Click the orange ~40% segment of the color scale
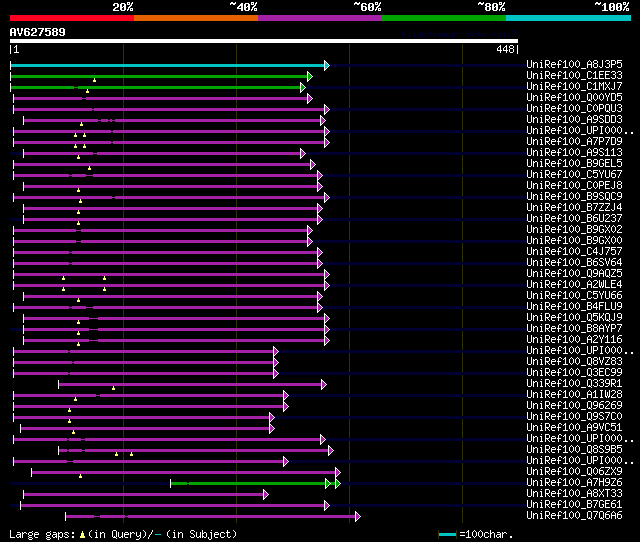 tap(196, 18)
